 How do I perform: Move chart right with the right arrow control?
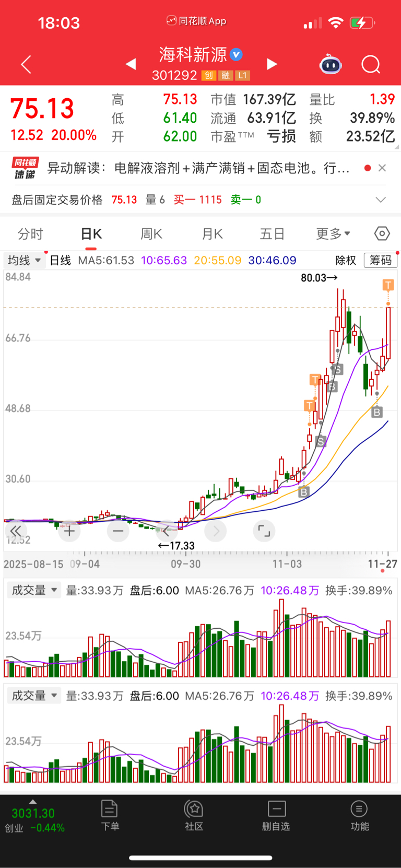(x=216, y=531)
